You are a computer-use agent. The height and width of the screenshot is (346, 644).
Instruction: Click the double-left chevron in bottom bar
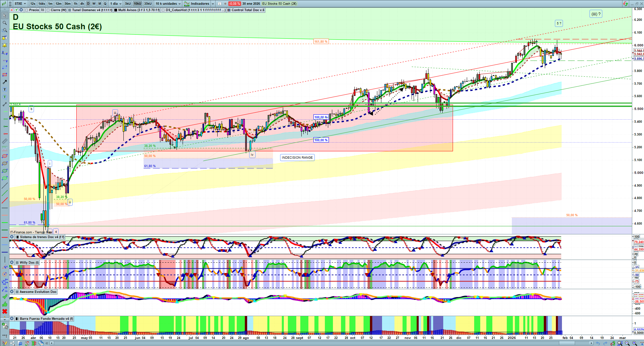tap(47, 343)
